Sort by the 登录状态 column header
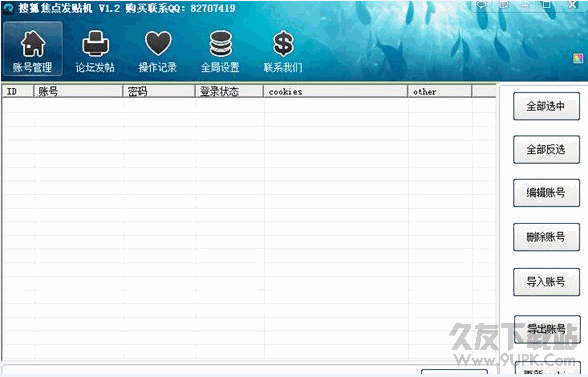Viewport: 588px width, 377px height. click(x=230, y=91)
